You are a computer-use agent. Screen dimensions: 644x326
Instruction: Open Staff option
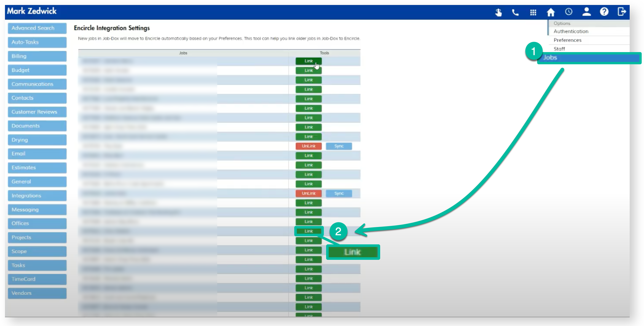tap(559, 49)
